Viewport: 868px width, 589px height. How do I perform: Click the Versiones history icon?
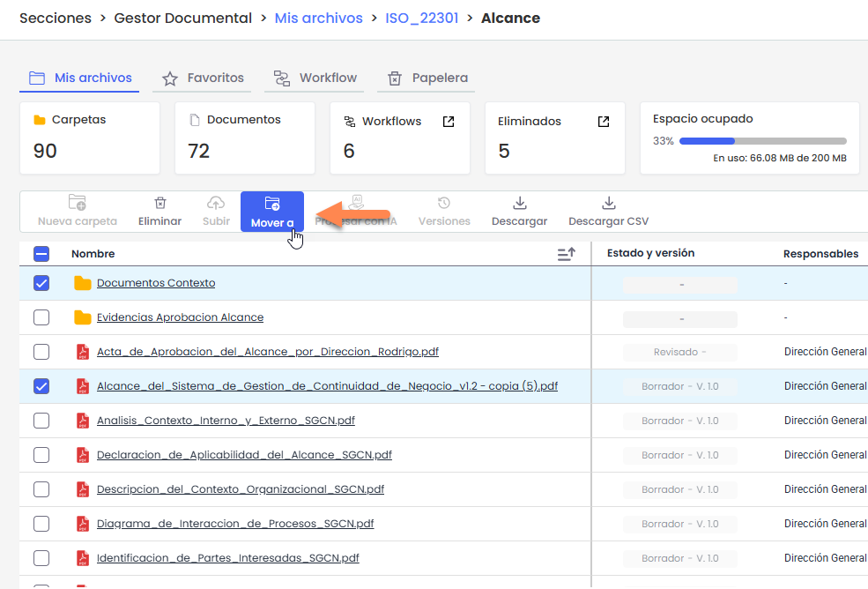(444, 204)
